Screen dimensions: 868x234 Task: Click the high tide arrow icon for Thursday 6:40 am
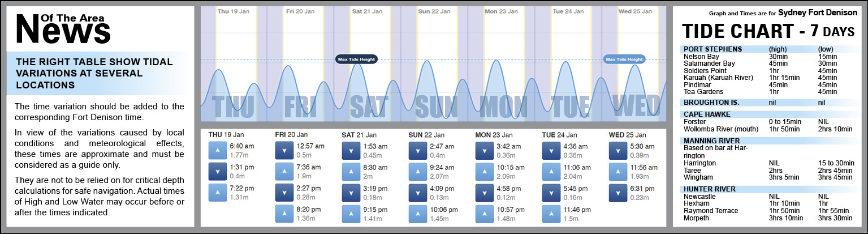pyautogui.click(x=217, y=151)
